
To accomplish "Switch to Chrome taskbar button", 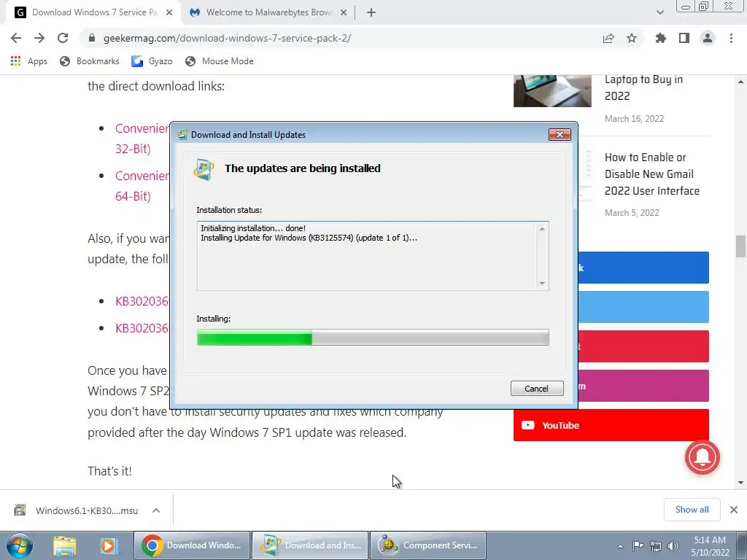I will pyautogui.click(x=192, y=545).
